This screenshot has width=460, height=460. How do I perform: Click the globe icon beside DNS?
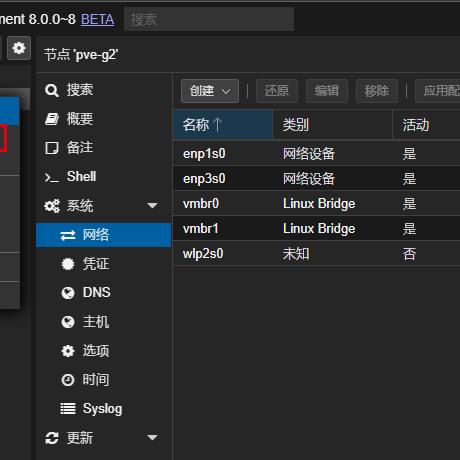point(68,293)
